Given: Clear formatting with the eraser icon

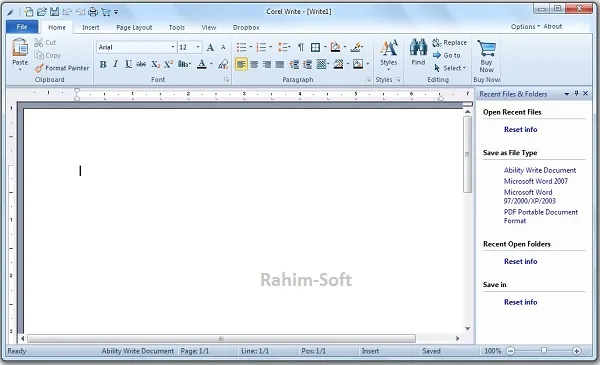Looking at the screenshot, I should coord(223,64).
